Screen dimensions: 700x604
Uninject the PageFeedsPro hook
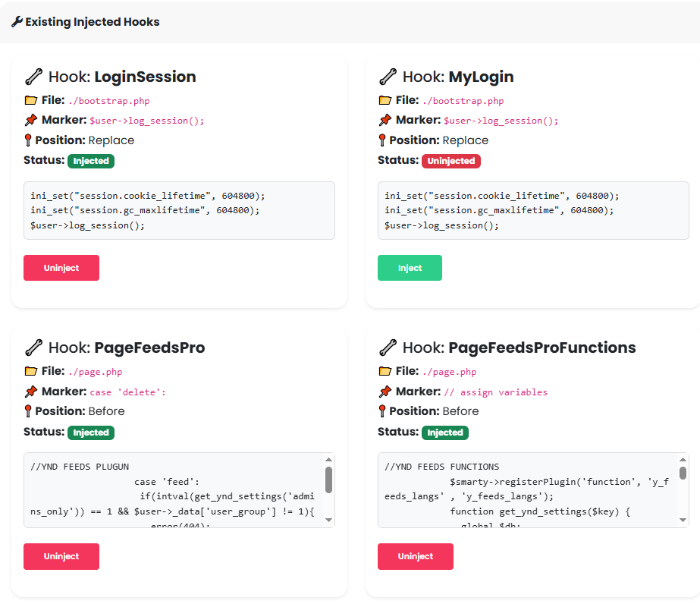tap(61, 556)
